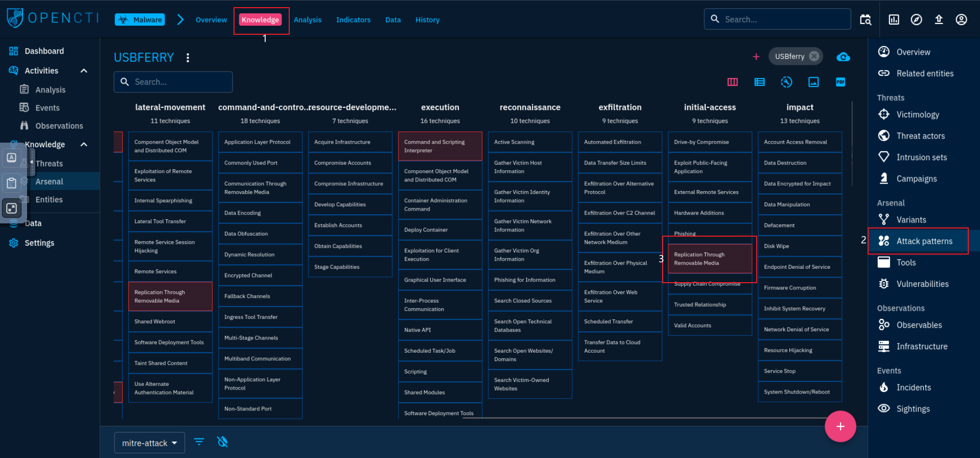
Task: Collapse the Activities section chevron
Action: coord(84,71)
